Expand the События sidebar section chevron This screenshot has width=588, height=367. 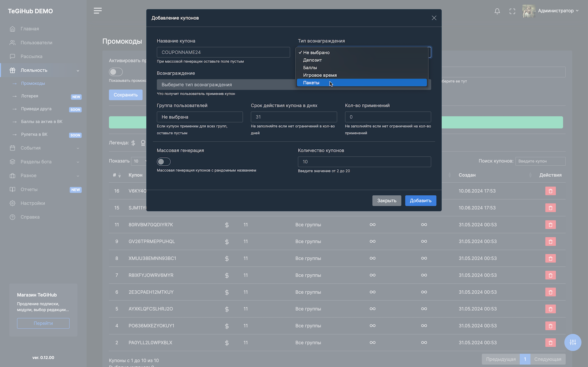[x=78, y=148]
